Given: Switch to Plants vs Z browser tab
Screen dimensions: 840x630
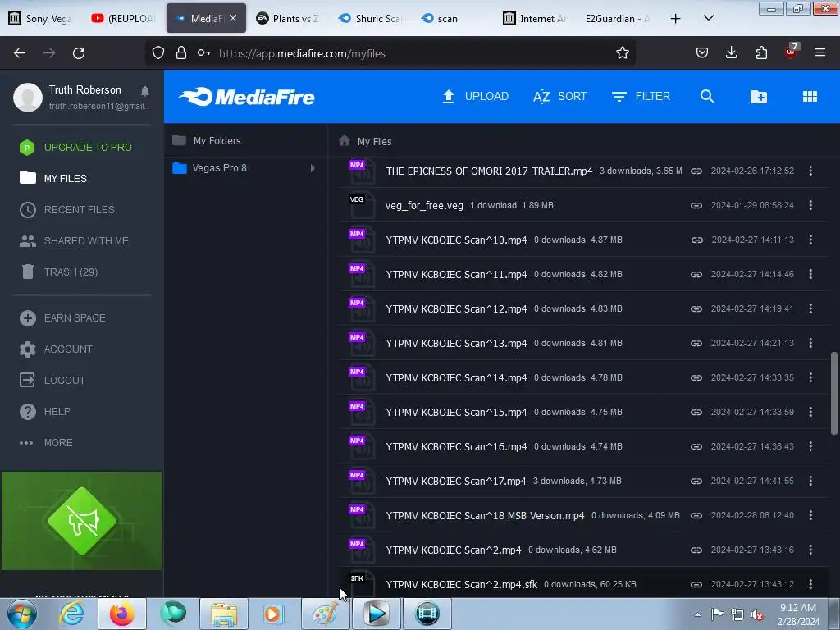Looking at the screenshot, I should (x=288, y=19).
